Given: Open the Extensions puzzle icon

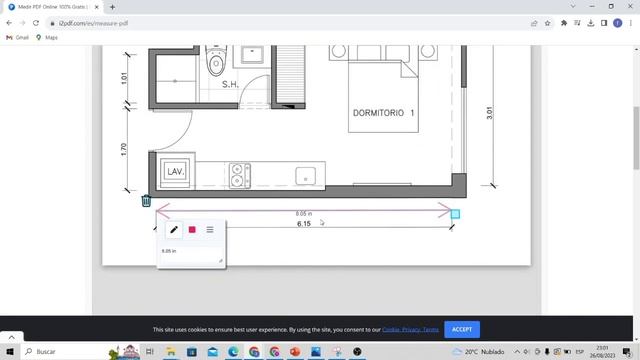Looking at the screenshot, I should coord(564,23).
